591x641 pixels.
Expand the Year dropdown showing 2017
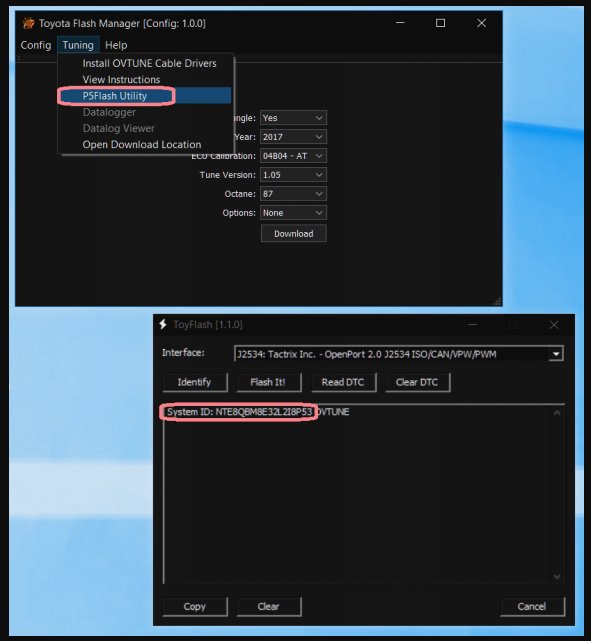[x=293, y=137]
